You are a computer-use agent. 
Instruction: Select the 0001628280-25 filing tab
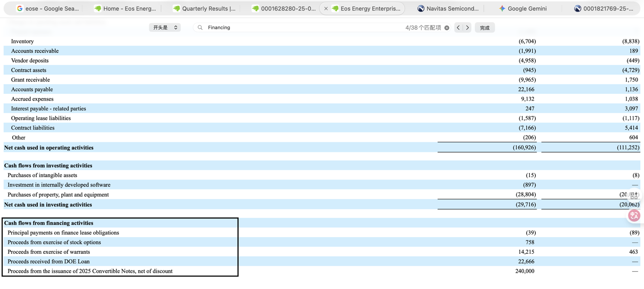(x=284, y=9)
